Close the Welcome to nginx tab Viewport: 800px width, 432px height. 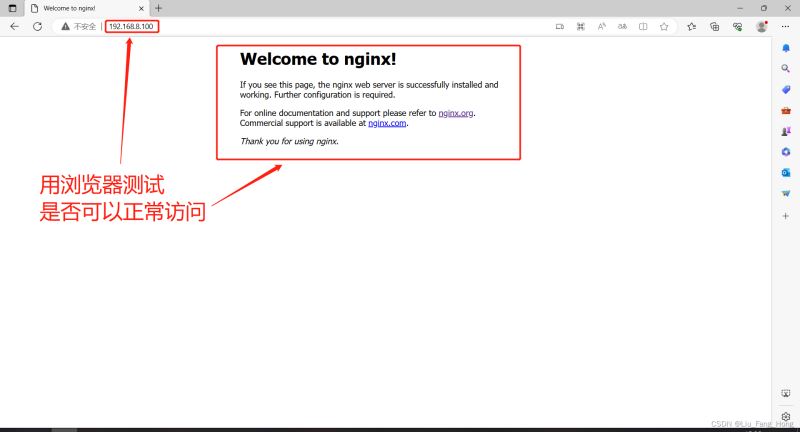tap(141, 9)
